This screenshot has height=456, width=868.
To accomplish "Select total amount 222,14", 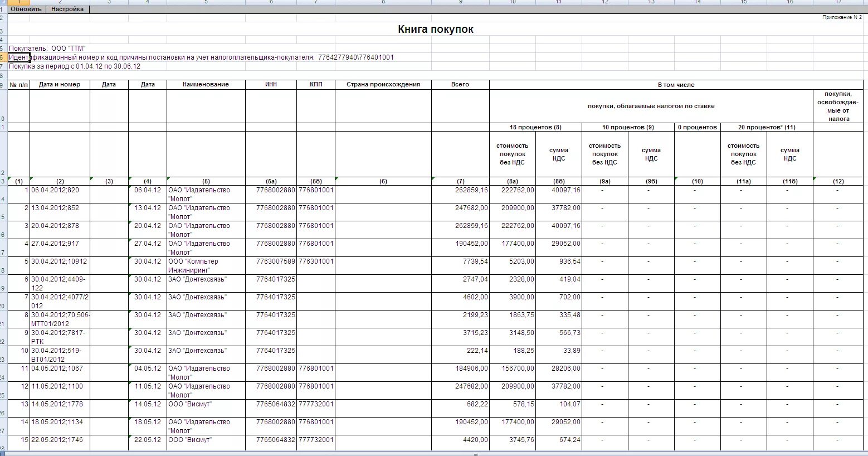I will pyautogui.click(x=460, y=355).
